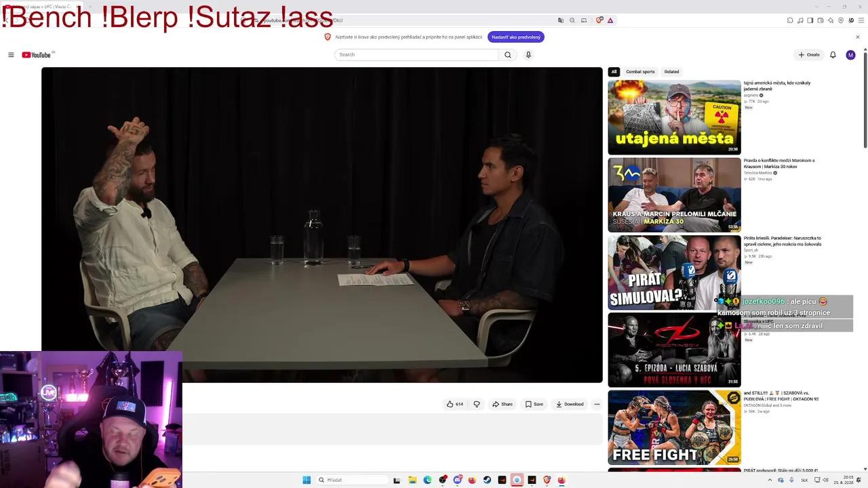The height and width of the screenshot is (488, 868).
Task: Open the Brave Wallet icon
Action: (821, 20)
